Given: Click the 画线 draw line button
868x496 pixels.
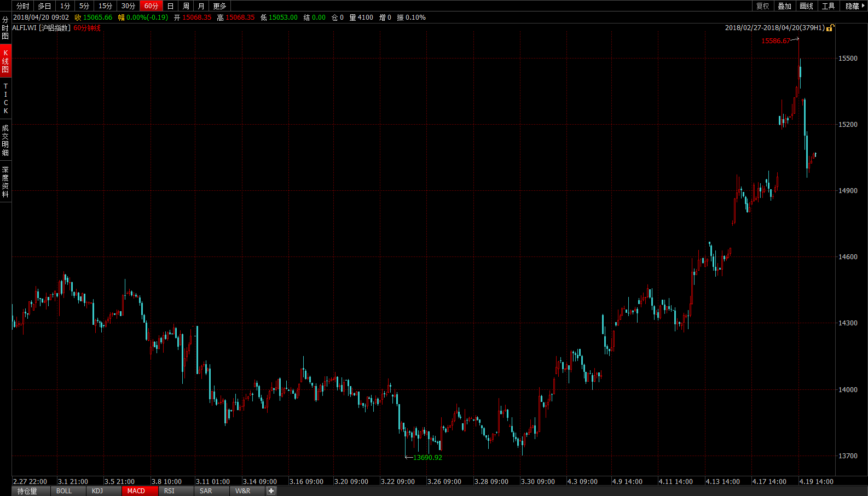Looking at the screenshot, I should click(806, 6).
